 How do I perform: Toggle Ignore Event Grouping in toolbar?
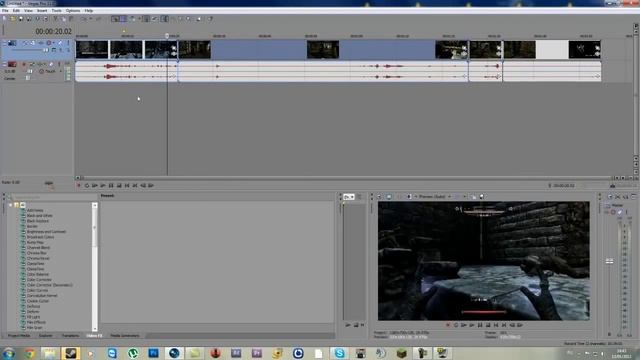point(154,19)
